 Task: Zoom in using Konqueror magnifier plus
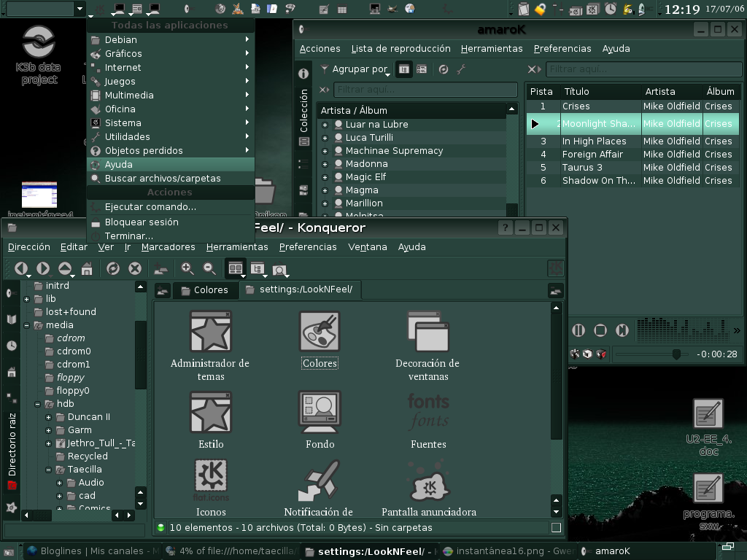[x=187, y=268]
